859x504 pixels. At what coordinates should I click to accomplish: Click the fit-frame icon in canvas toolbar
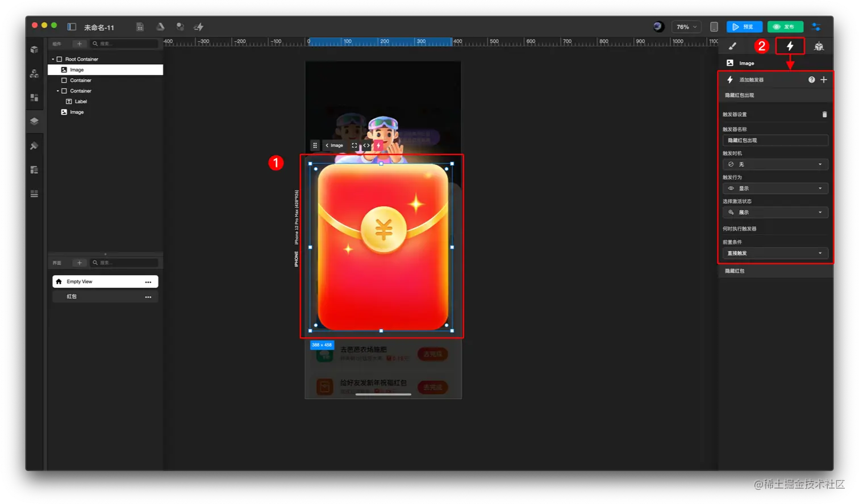coord(355,145)
